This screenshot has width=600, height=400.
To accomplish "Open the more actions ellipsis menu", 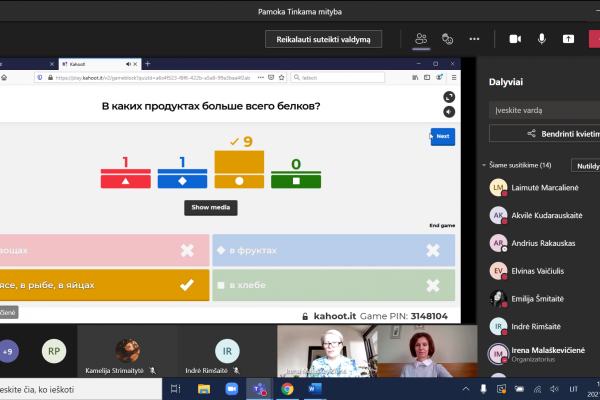I will tap(474, 39).
